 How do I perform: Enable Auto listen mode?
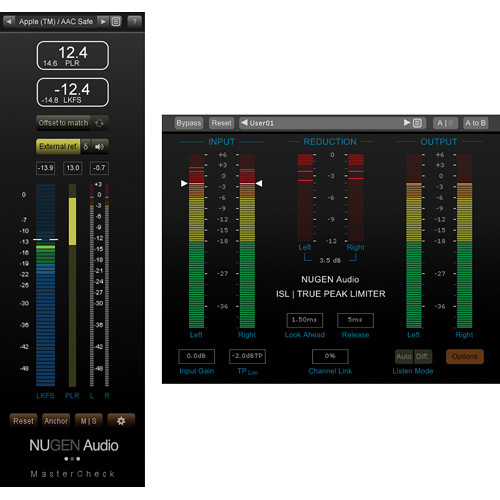pyautogui.click(x=404, y=357)
